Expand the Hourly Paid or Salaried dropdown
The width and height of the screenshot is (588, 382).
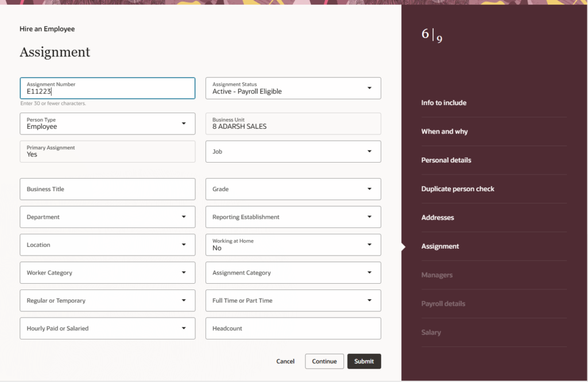(x=107, y=329)
